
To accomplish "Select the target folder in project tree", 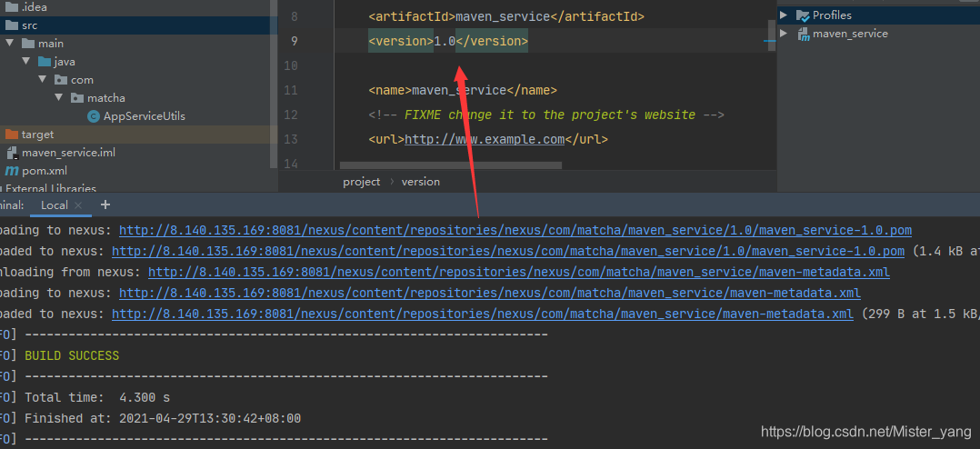I will click(x=37, y=135).
